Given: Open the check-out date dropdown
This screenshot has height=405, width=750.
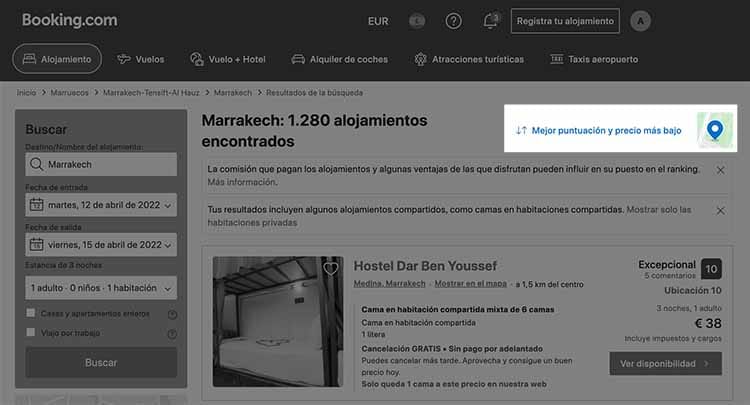Looking at the screenshot, I should (101, 245).
